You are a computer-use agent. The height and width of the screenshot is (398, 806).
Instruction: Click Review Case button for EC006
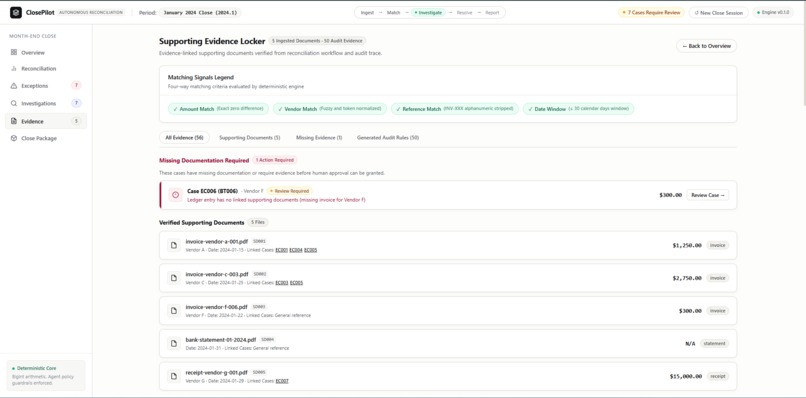point(707,195)
